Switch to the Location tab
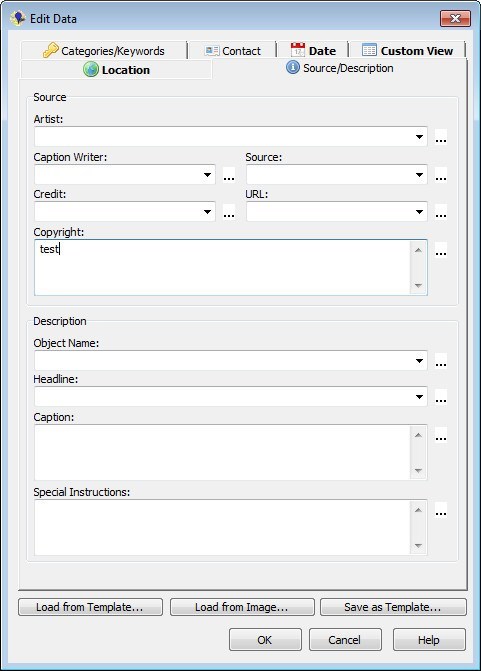The height and width of the screenshot is (671, 481). pyautogui.click(x=116, y=69)
